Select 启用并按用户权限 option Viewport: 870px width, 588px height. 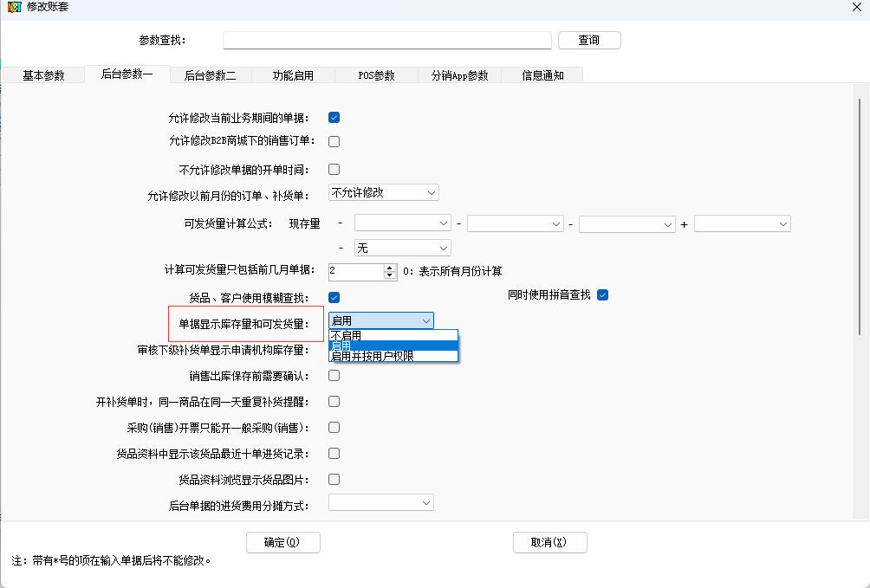point(393,356)
